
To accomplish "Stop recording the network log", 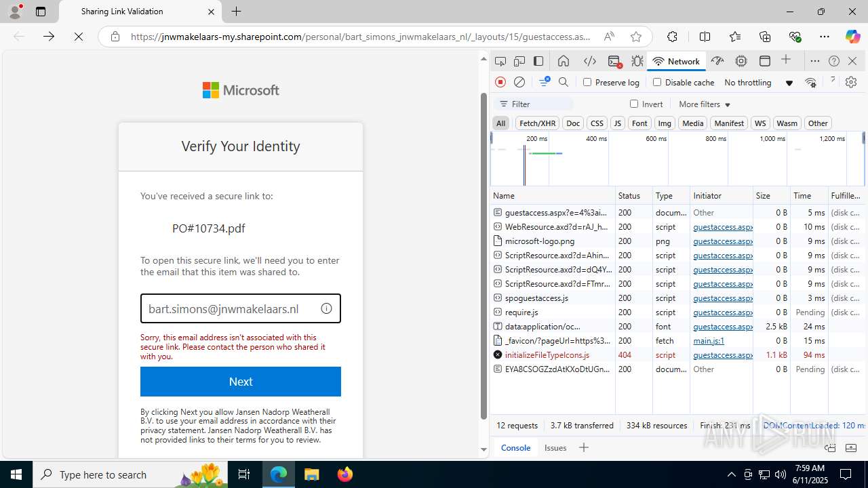I will tap(500, 82).
